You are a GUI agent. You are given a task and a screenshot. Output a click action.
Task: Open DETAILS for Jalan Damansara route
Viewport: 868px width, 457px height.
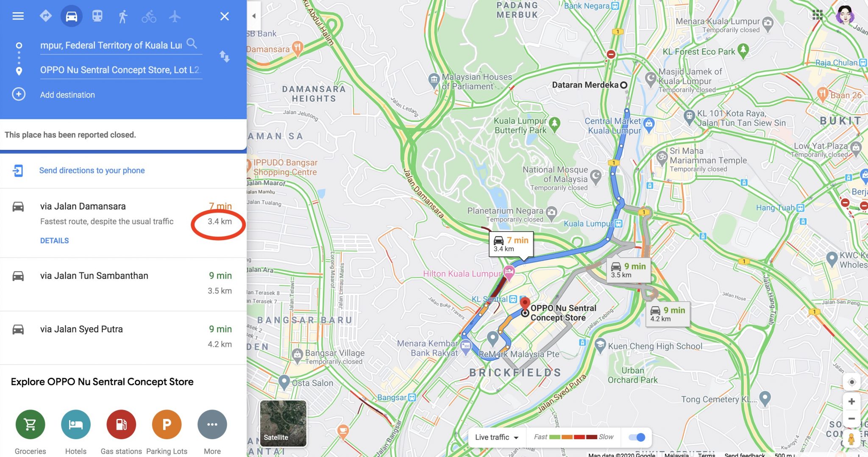54,241
